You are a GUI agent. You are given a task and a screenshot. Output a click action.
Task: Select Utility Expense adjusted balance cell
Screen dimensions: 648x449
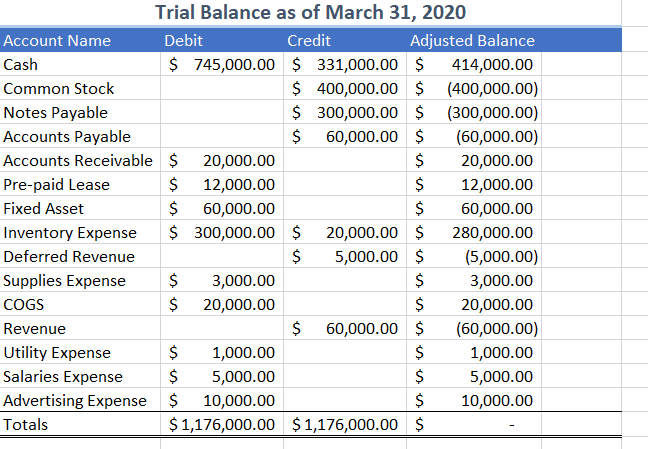(474, 352)
